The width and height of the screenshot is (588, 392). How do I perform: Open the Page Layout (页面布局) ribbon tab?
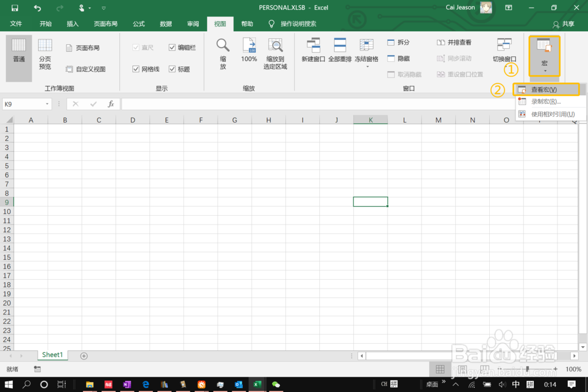[106, 24]
